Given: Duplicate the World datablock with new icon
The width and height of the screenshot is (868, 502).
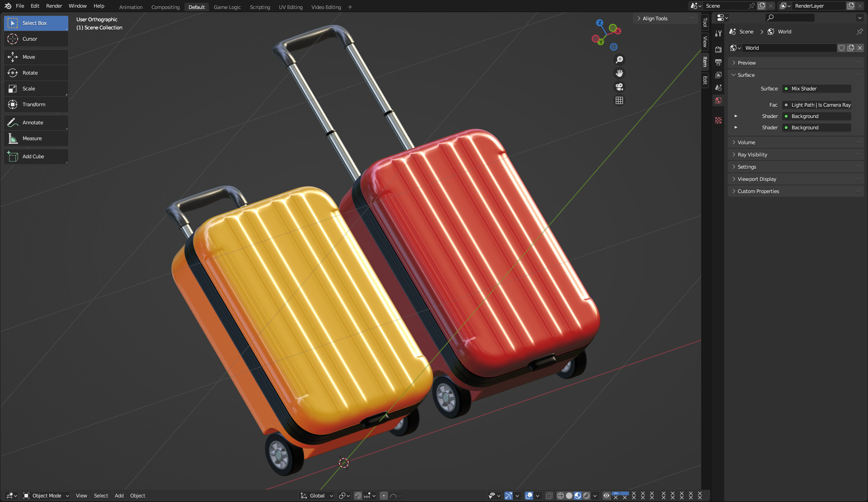Looking at the screenshot, I should point(851,48).
